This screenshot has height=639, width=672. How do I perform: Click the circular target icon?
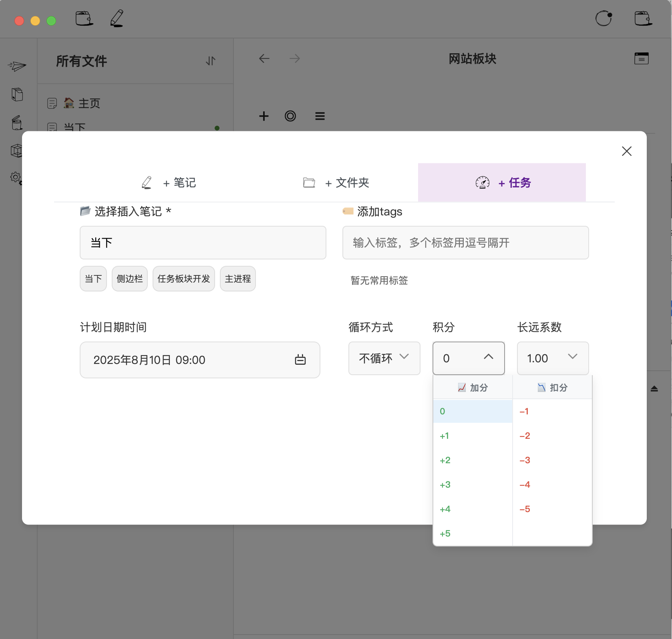click(x=290, y=116)
